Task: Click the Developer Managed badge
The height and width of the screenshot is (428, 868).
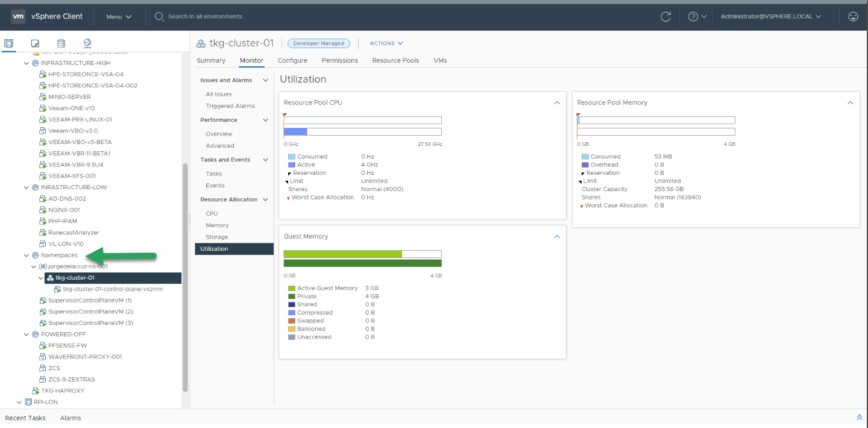Action: [x=319, y=43]
